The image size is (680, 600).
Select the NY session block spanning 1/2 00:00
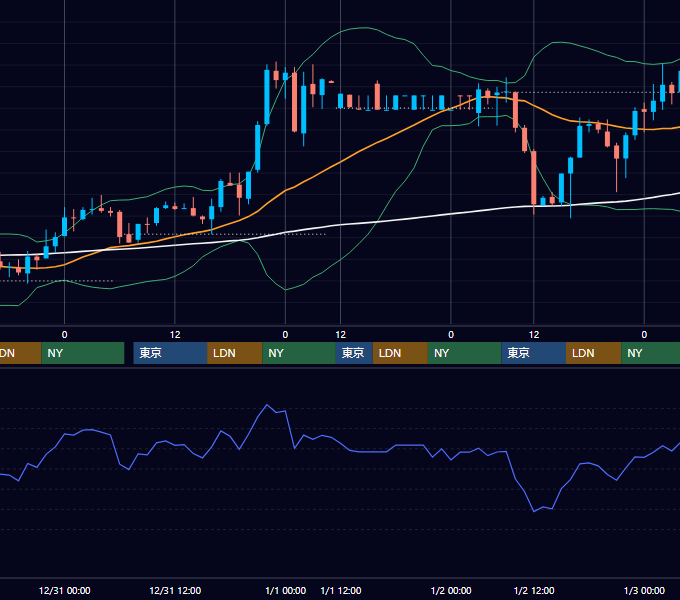click(464, 353)
